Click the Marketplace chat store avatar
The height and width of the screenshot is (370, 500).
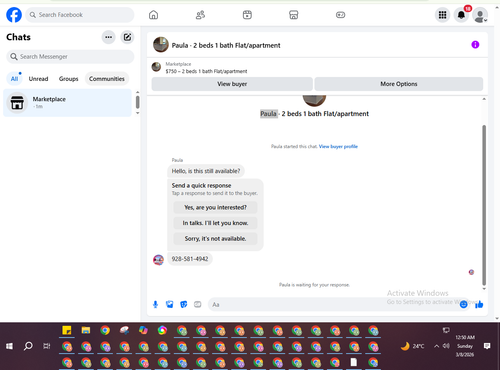17,103
